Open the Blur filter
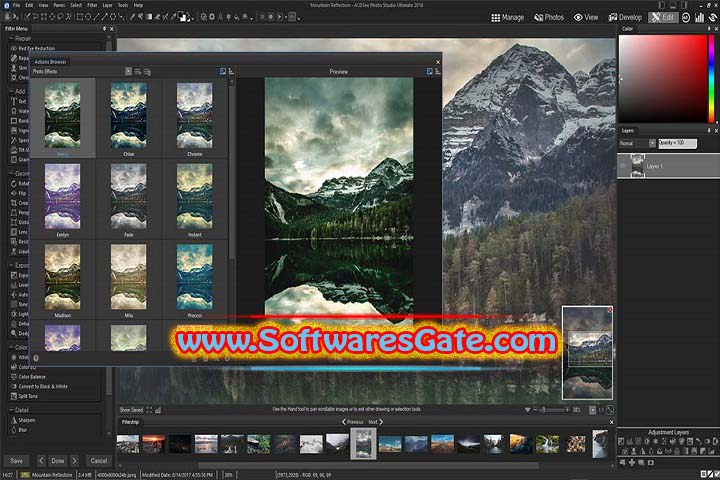The width and height of the screenshot is (720, 480). pyautogui.click(x=19, y=430)
